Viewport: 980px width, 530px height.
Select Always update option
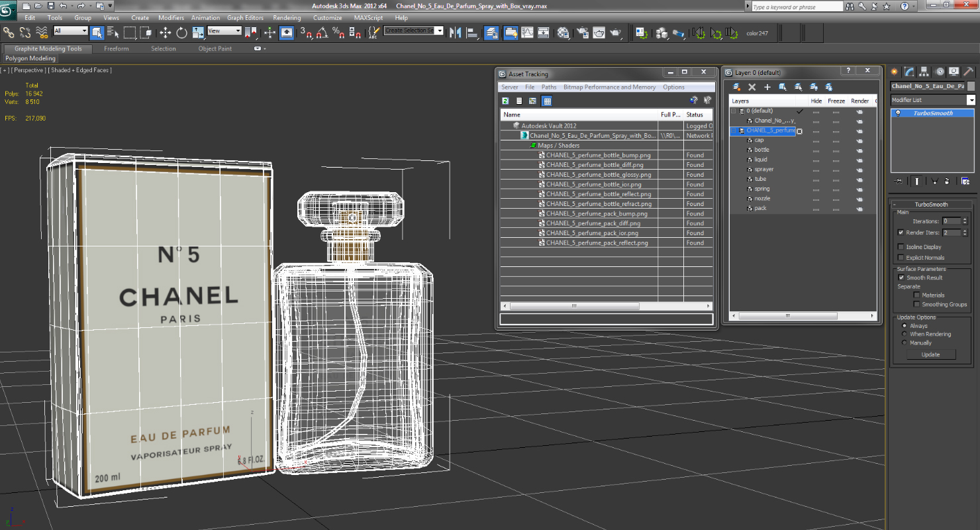click(905, 326)
